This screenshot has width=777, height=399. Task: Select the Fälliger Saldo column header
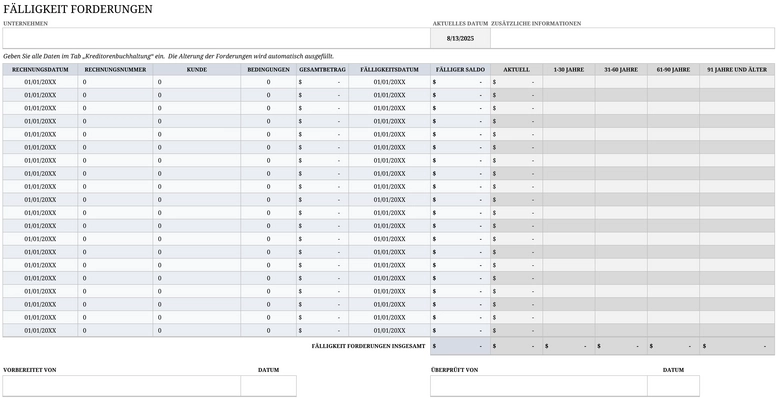[460, 69]
